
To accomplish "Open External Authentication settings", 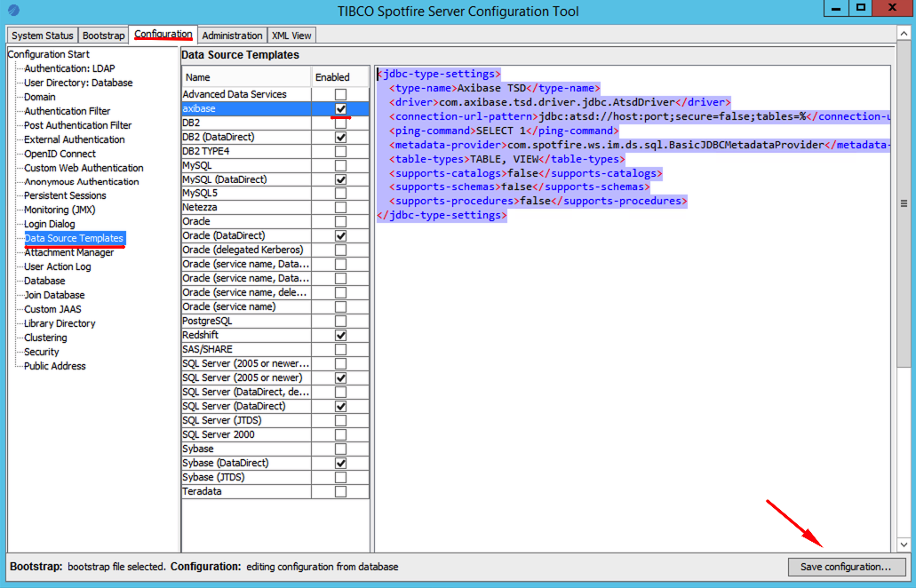I will (75, 139).
